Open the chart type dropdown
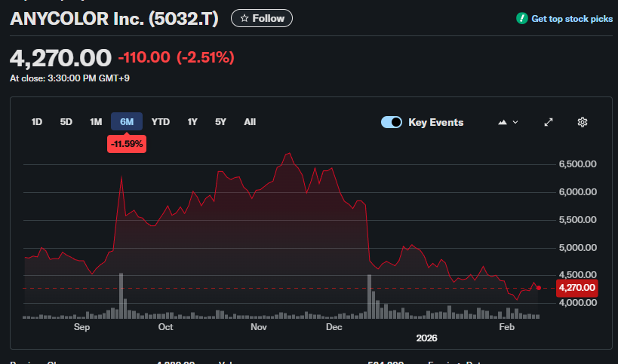618x364 pixels. [508, 122]
